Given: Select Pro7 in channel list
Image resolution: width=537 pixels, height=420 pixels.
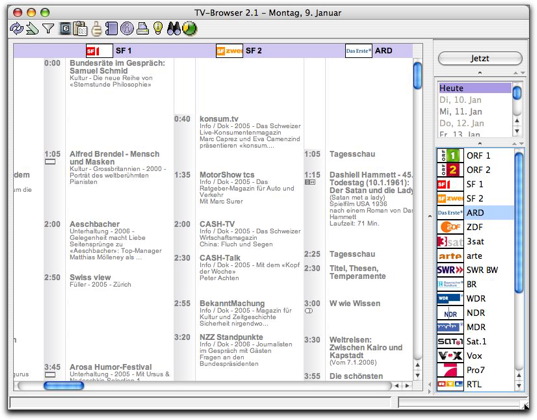Looking at the screenshot, I should tap(475, 370).
